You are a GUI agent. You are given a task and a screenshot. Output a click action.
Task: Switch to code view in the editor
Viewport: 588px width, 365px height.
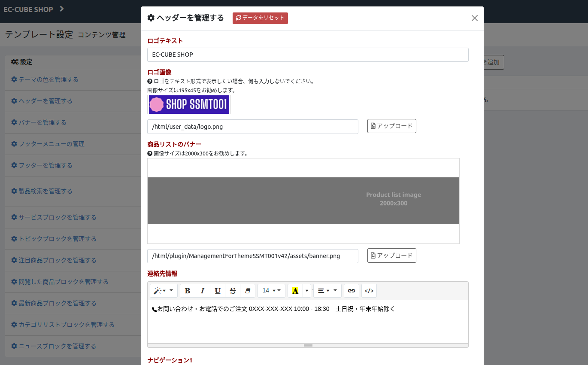369,291
